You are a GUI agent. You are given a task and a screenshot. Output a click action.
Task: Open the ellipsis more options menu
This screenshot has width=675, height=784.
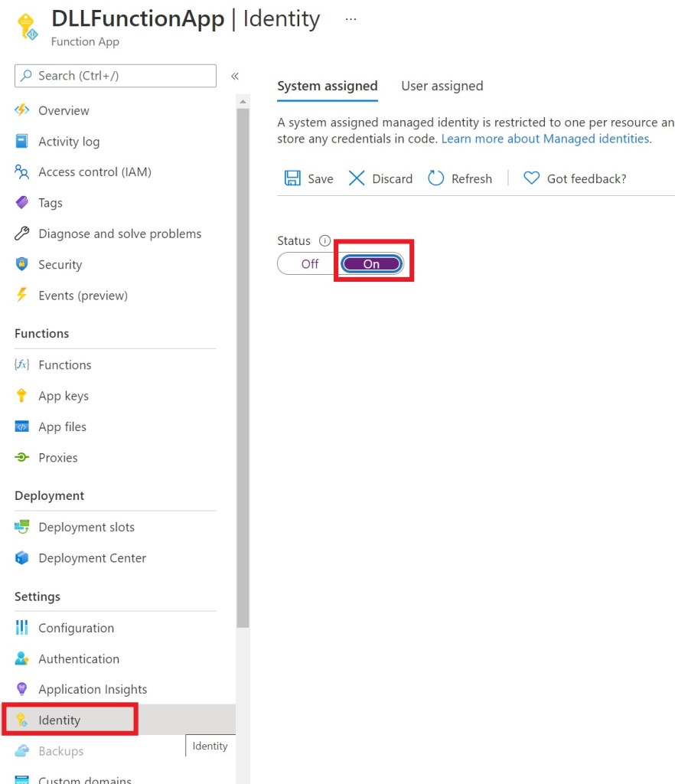pyautogui.click(x=351, y=19)
